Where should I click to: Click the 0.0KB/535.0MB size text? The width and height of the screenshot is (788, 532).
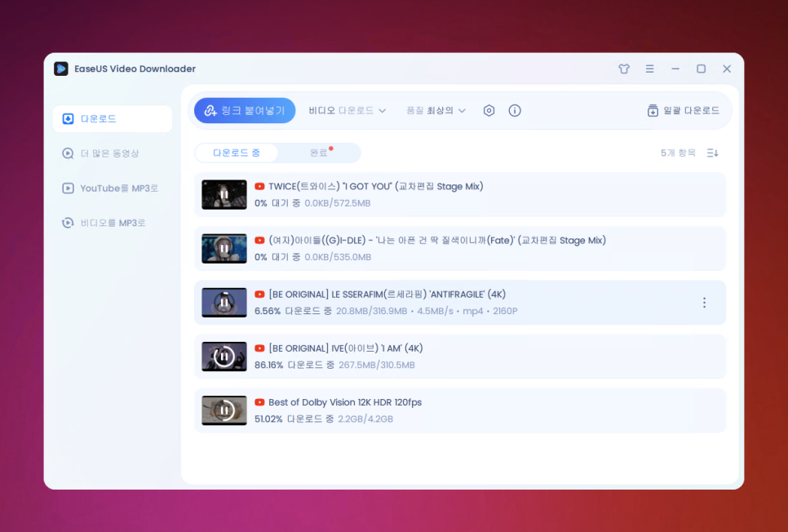coord(338,257)
